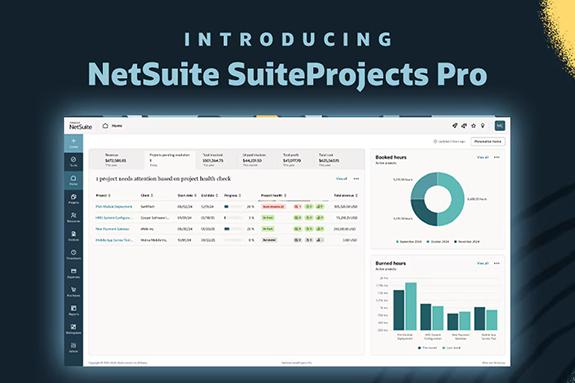Open the Purchases cart icon in the sidebar
The height and width of the screenshot is (383, 575).
coord(73,292)
